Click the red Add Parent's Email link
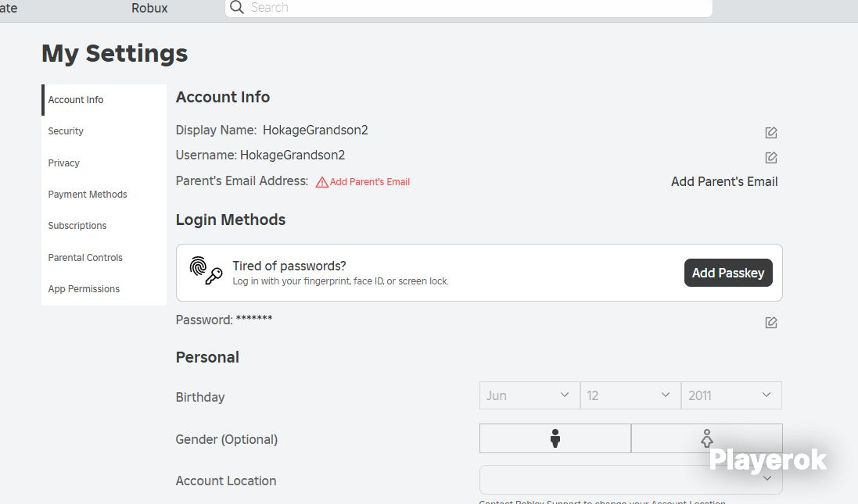858x504 pixels. click(369, 182)
